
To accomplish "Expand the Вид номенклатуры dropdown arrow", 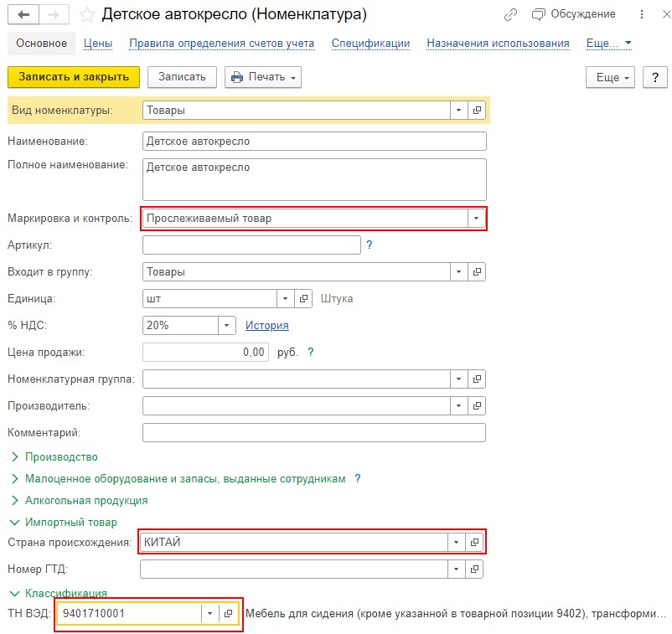I will coord(458,111).
